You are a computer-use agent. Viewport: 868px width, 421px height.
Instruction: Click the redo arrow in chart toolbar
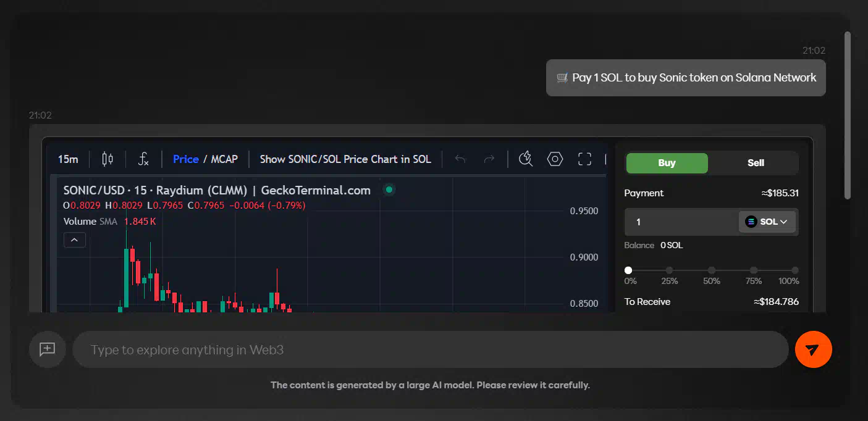489,159
